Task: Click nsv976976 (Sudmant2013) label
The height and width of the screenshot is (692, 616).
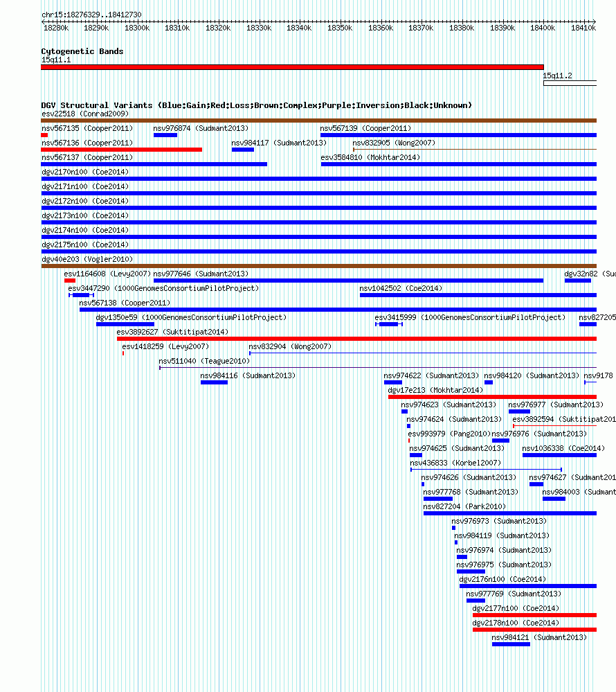Action: click(539, 434)
